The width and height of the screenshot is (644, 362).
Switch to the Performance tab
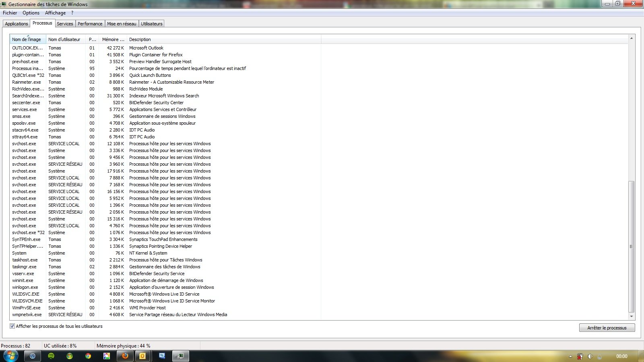coord(90,24)
